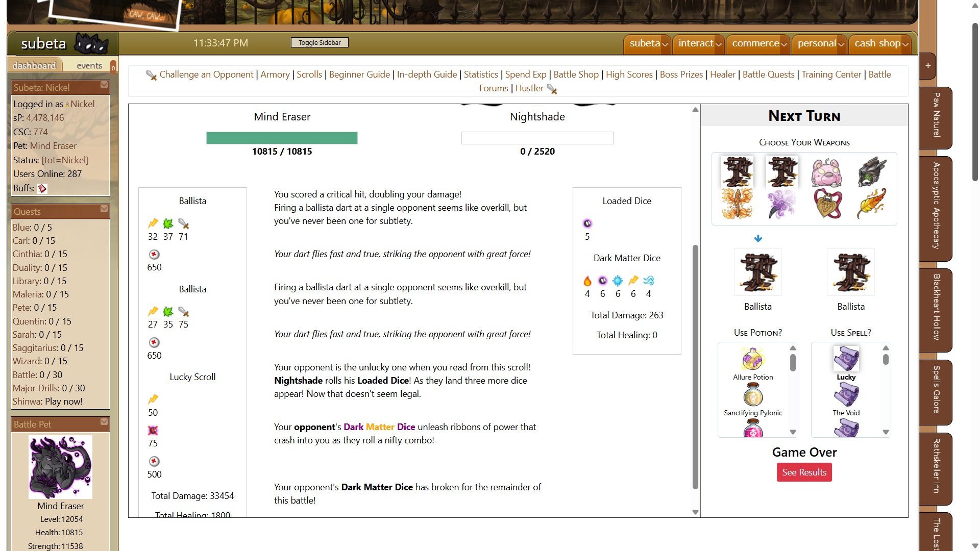This screenshot has width=980, height=551.
Task: Click the See Results button
Action: 804,472
